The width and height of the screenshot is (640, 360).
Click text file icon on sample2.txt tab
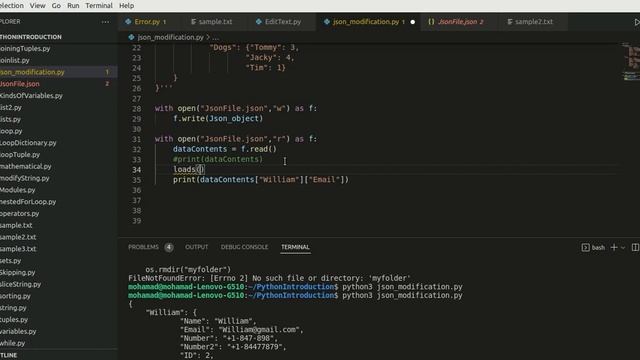point(510,22)
